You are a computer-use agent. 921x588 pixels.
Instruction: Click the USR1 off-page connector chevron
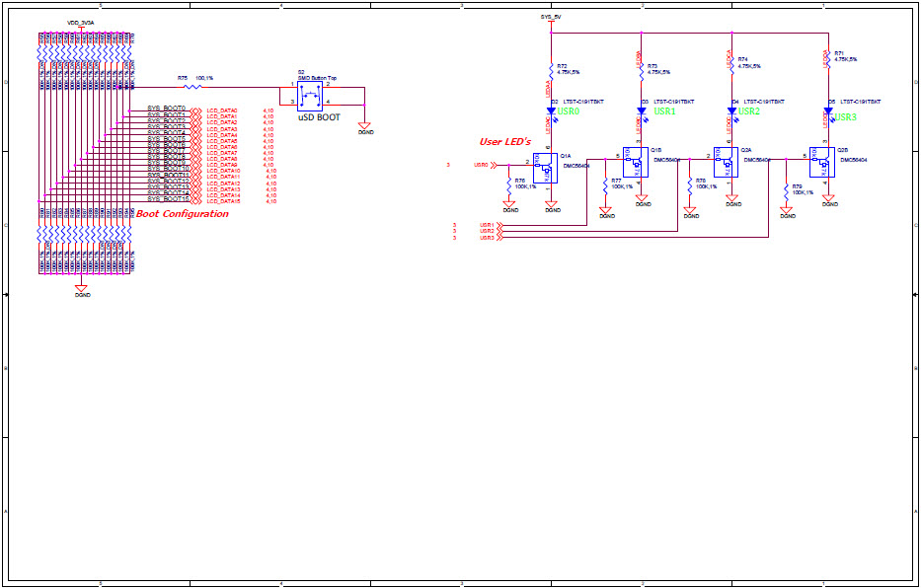[x=498, y=225]
